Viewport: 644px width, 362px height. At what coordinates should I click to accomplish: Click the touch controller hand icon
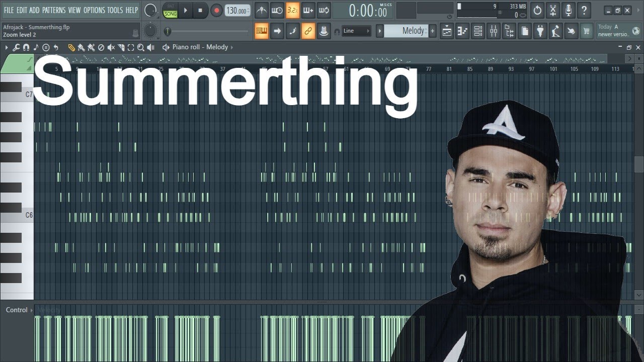pyautogui.click(x=572, y=31)
